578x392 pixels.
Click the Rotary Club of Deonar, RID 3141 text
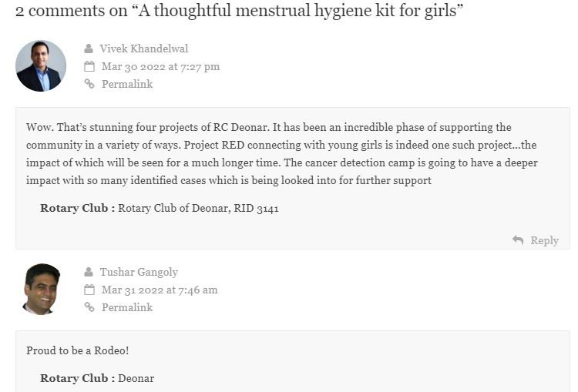tap(198, 208)
